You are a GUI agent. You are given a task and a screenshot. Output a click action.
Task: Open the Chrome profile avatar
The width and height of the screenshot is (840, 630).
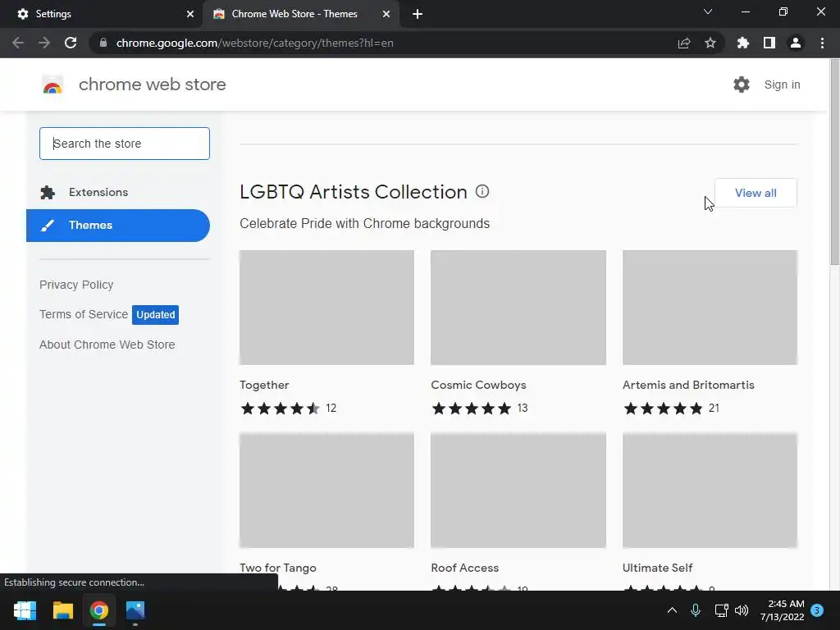(x=796, y=43)
